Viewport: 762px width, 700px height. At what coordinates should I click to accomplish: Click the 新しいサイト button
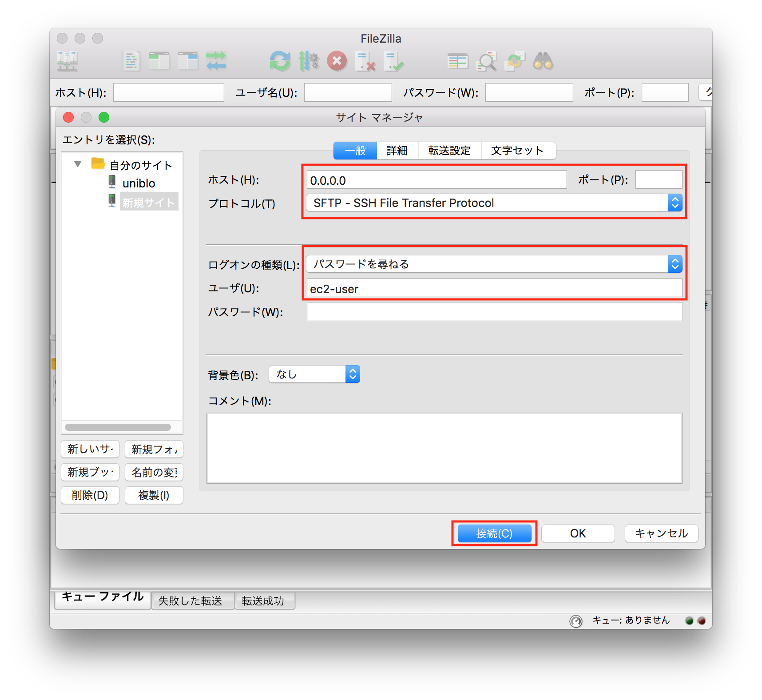[90, 449]
